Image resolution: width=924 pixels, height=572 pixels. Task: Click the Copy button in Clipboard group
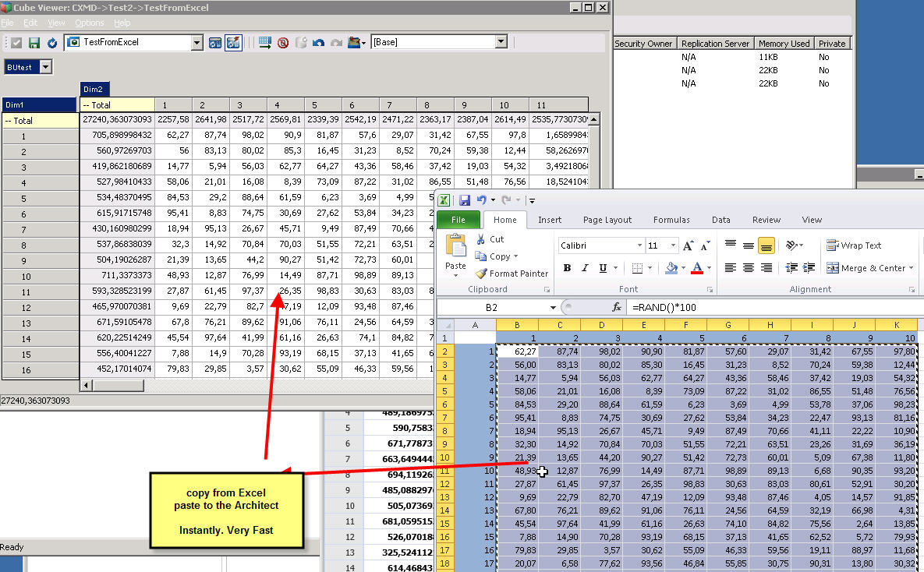point(496,256)
